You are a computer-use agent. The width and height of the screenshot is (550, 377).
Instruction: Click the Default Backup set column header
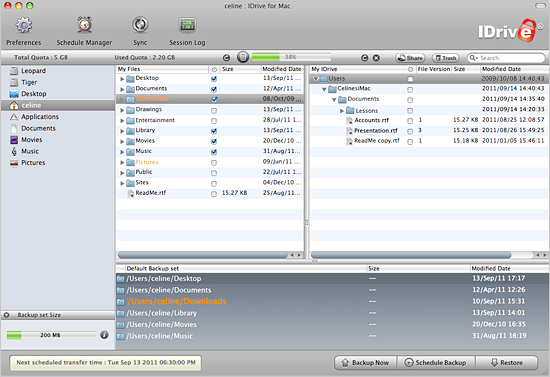246,269
